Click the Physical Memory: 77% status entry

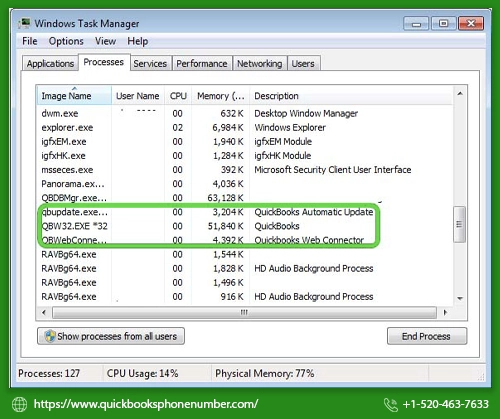click(265, 373)
